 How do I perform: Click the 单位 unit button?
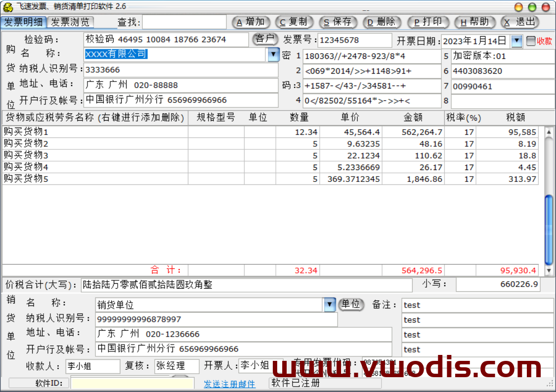click(351, 305)
